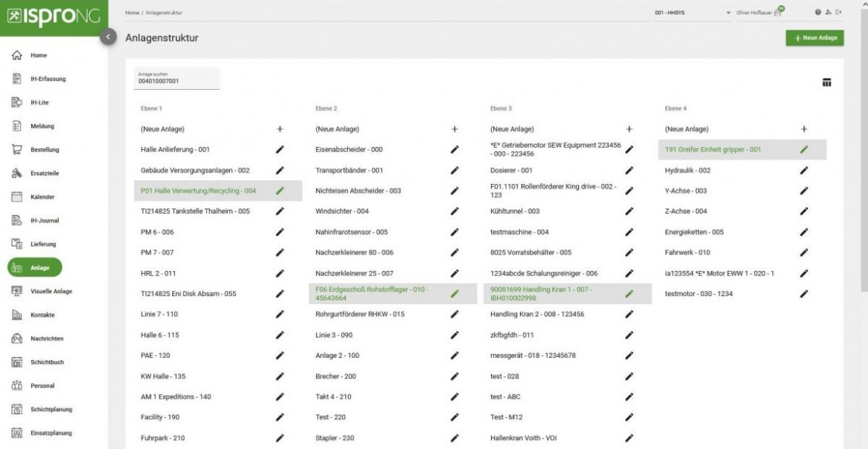Viewport: 868px width, 449px height.
Task: Open Home from the breadcrumb
Action: pyautogui.click(x=132, y=11)
